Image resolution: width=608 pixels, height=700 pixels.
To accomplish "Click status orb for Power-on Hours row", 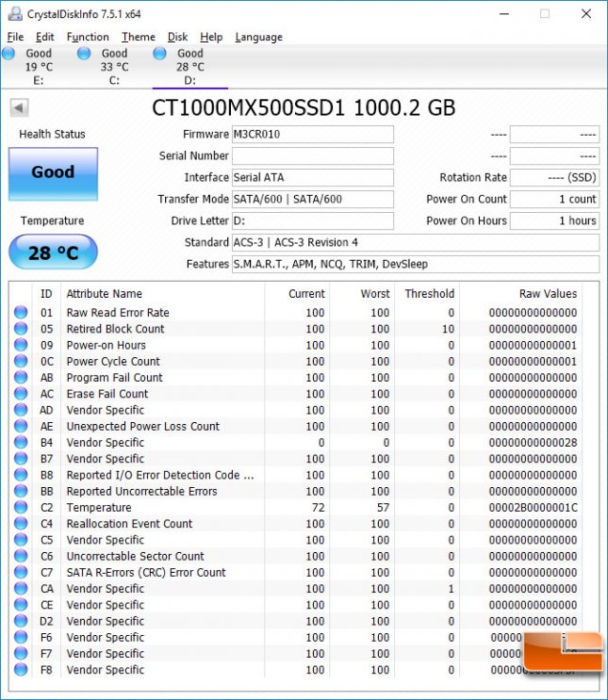I will click(21, 345).
